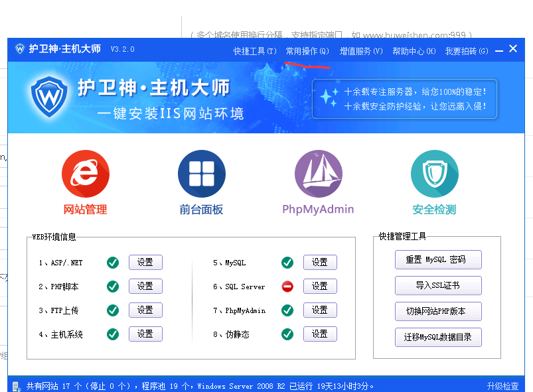Viewport: 533px width, 392px height.
Task: Click the V3.2.0 version text
Action: [x=122, y=49]
